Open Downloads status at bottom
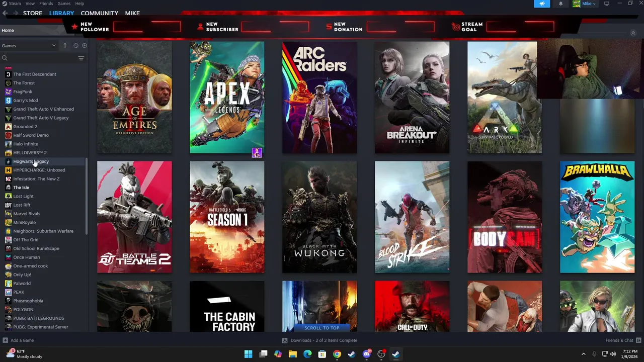 [x=319, y=340]
